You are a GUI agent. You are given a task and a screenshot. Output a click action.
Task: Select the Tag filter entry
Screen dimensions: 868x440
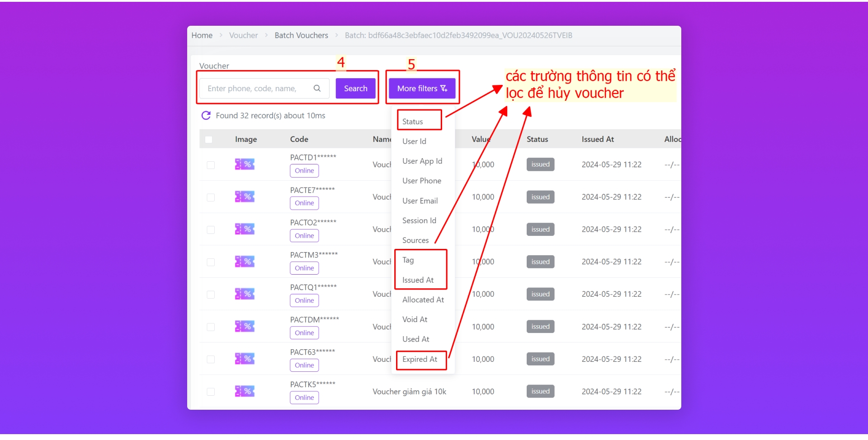408,260
